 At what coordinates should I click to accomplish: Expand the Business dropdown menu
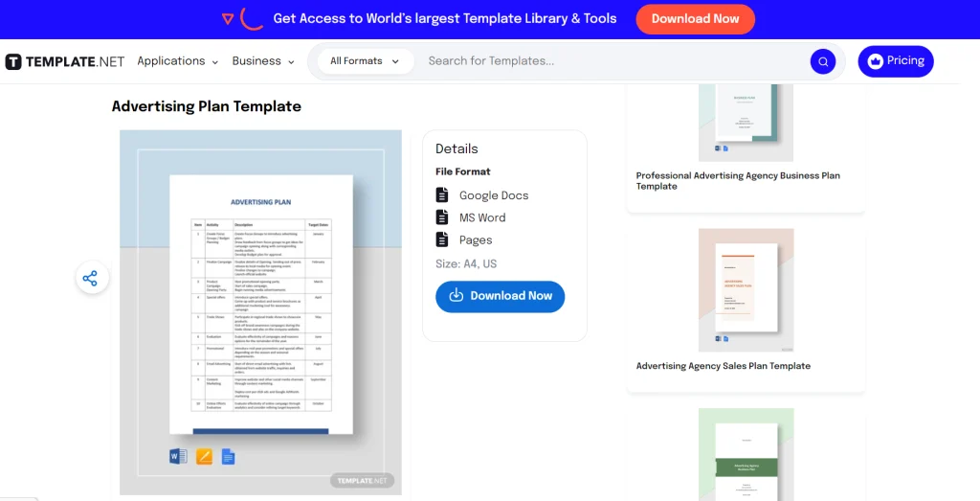(263, 61)
